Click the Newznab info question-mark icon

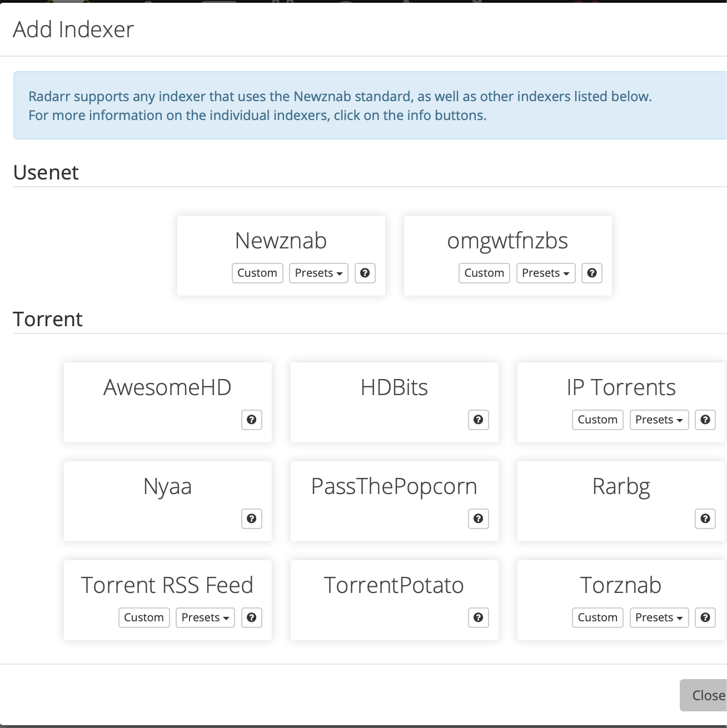[365, 273]
